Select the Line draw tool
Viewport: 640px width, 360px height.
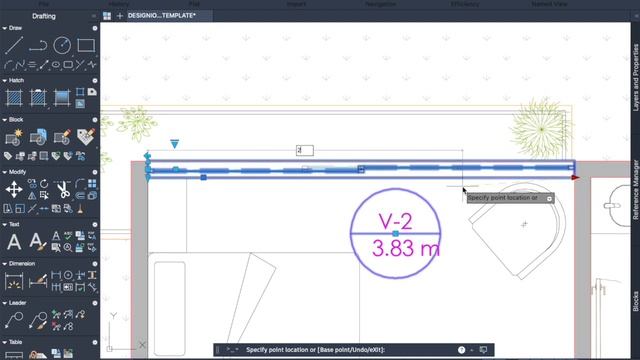tap(14, 45)
